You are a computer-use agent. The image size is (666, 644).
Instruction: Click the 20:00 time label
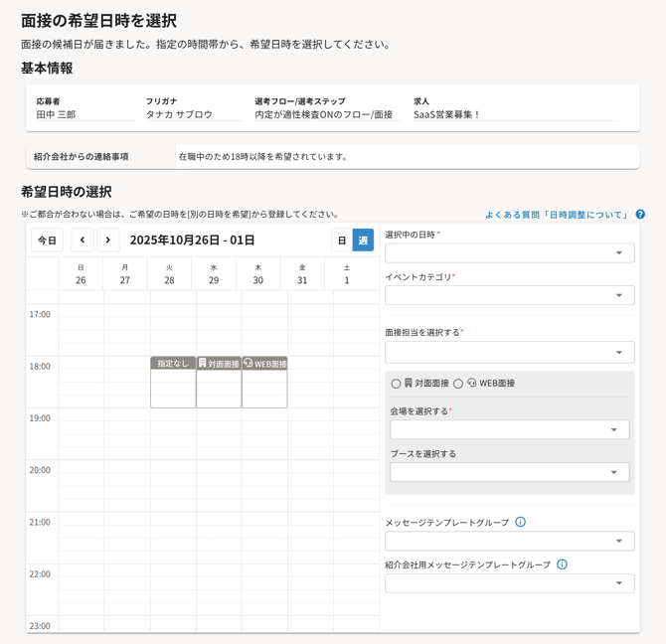(x=40, y=470)
